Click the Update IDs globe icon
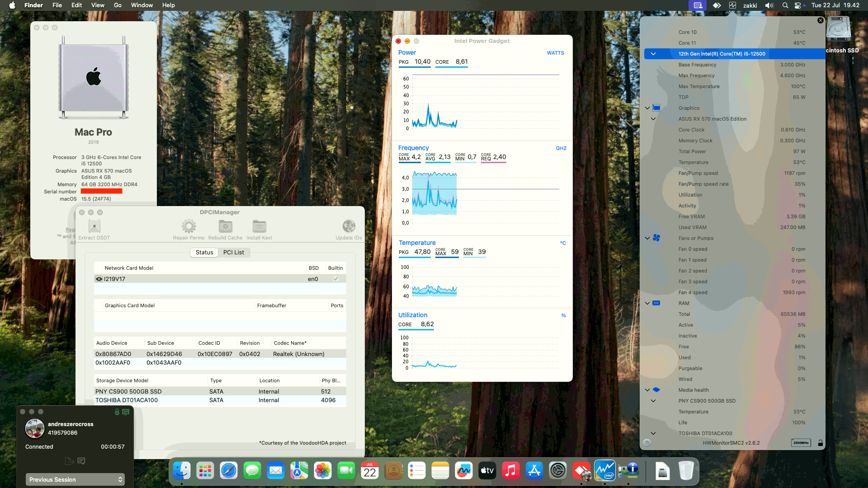This screenshot has width=868, height=488. tap(348, 226)
